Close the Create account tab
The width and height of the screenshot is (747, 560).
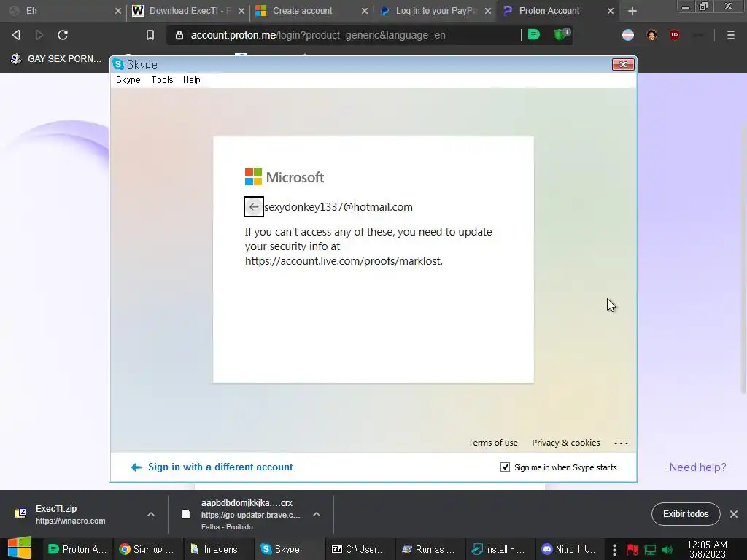(x=365, y=11)
